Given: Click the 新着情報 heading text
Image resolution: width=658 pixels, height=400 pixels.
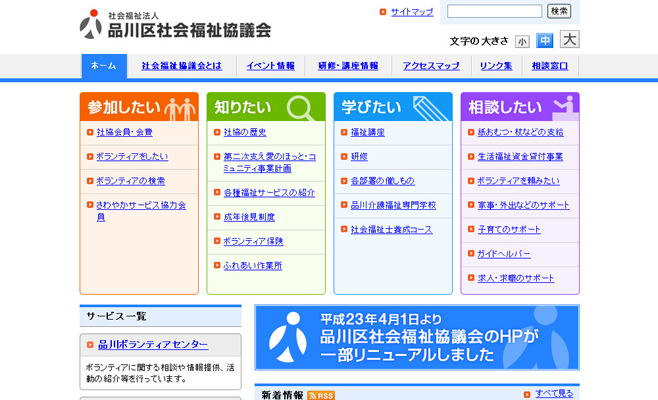Looking at the screenshot, I should [282, 395].
